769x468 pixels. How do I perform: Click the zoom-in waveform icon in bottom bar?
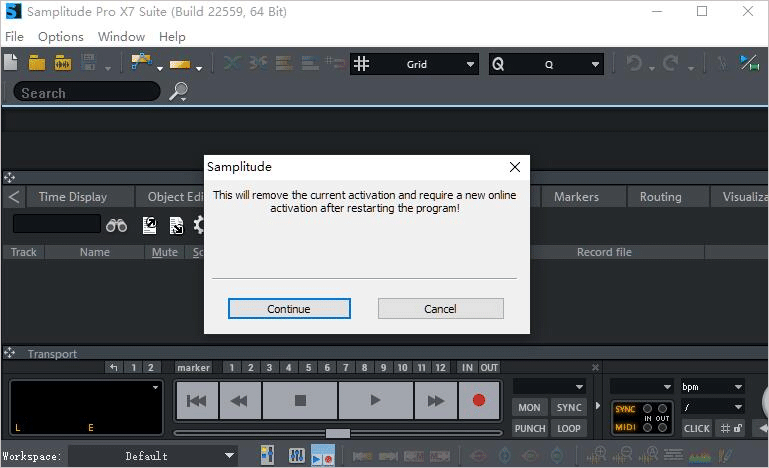click(x=597, y=455)
